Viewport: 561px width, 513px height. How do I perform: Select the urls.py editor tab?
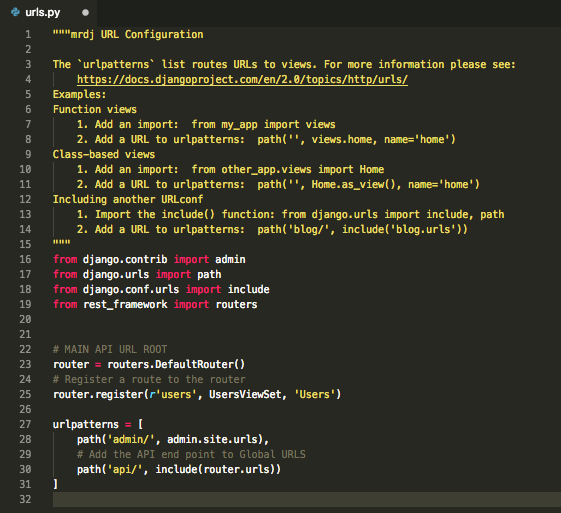[49, 13]
